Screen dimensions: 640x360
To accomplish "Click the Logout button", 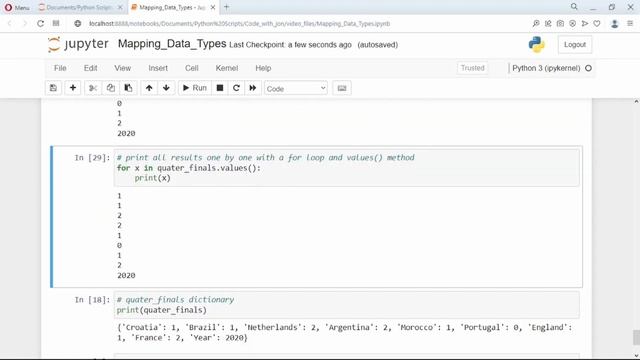I will (575, 44).
